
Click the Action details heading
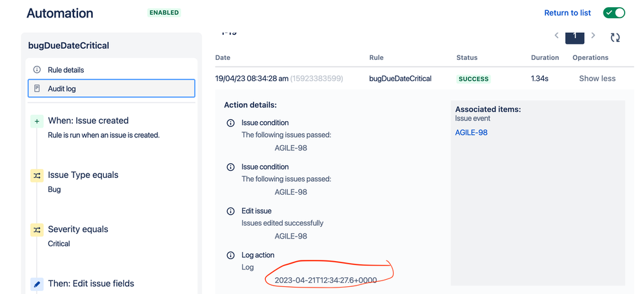250,105
